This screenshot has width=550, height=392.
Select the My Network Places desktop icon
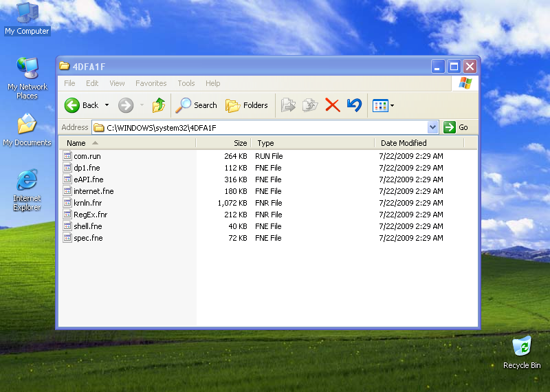coord(27,78)
